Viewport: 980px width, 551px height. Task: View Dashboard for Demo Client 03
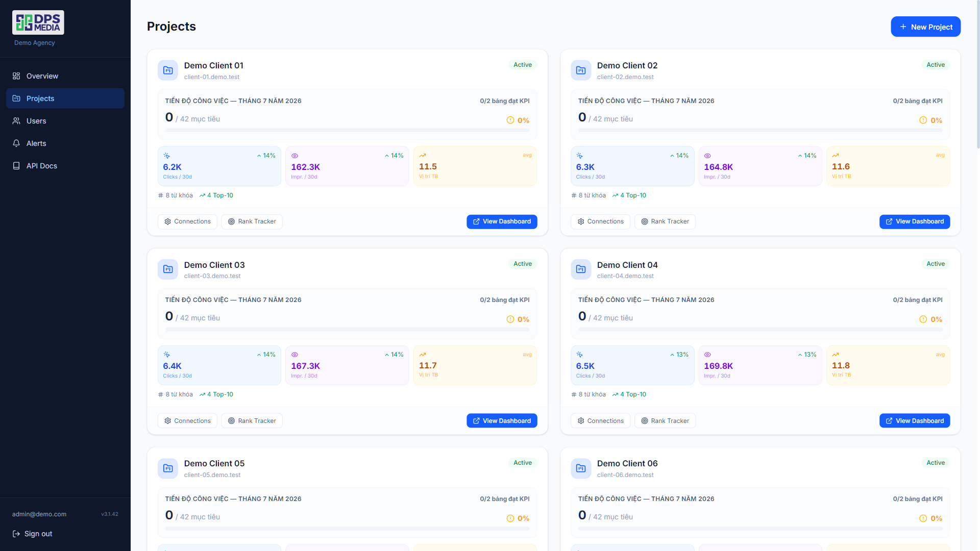pos(502,421)
